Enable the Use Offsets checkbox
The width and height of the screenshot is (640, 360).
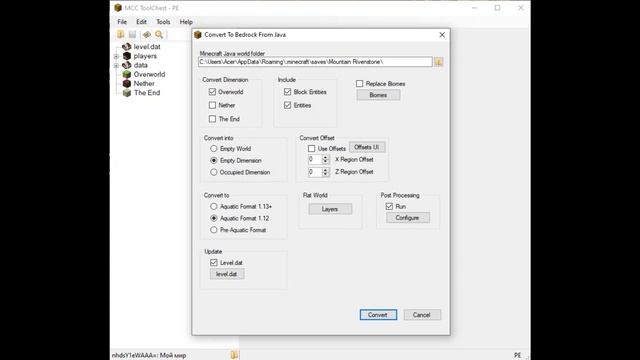pos(311,149)
